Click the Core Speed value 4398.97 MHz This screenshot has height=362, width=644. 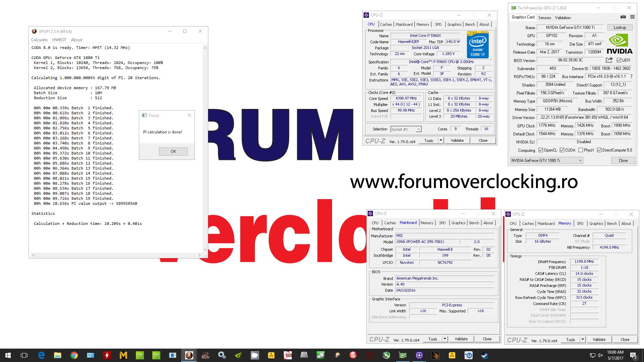click(406, 99)
